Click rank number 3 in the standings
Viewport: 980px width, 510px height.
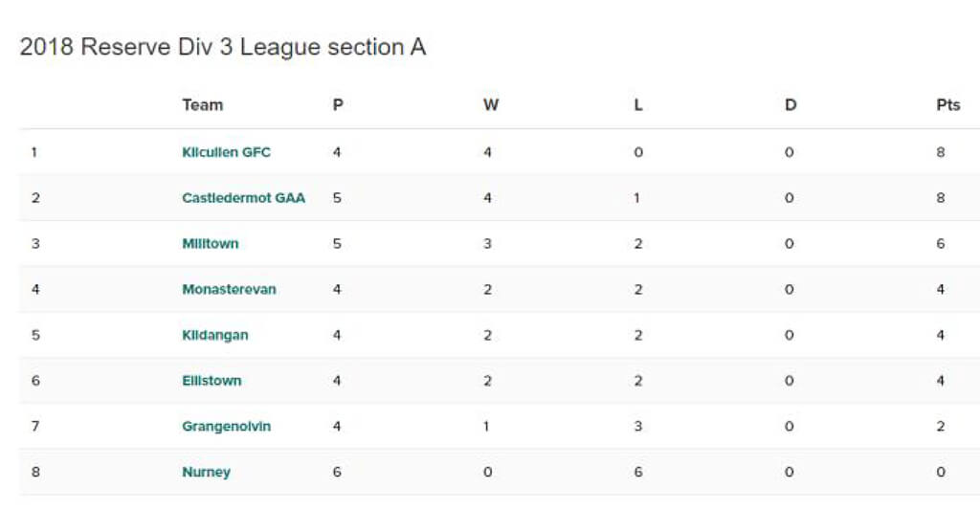pos(35,244)
